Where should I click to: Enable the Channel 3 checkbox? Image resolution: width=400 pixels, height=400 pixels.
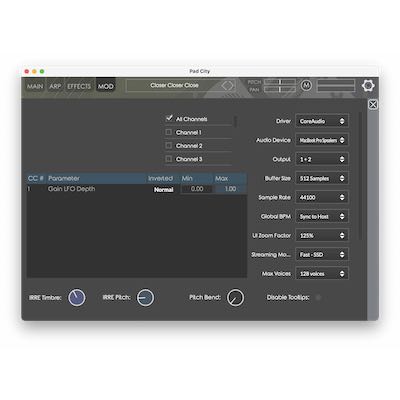pyautogui.click(x=169, y=159)
